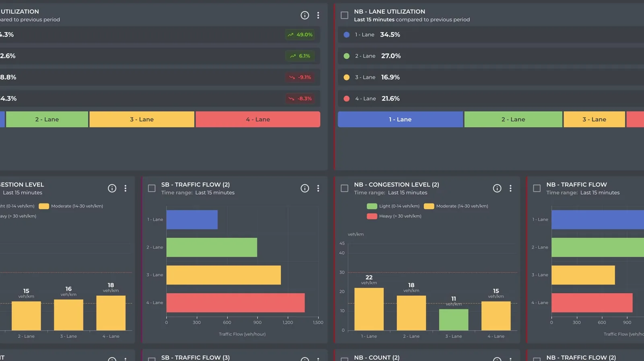644x361 pixels.
Task: Click SB yellow 3 - Lane utilization segment
Action: pos(142,119)
